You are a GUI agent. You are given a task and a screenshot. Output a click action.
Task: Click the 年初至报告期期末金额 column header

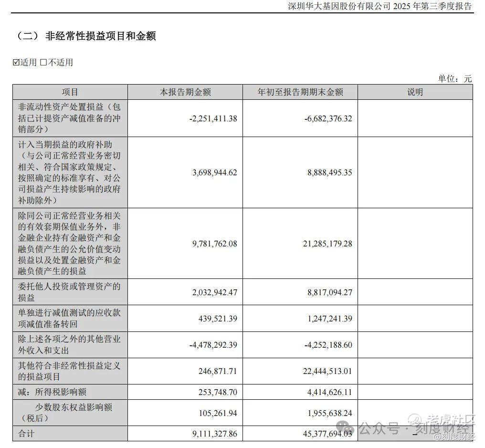point(300,92)
